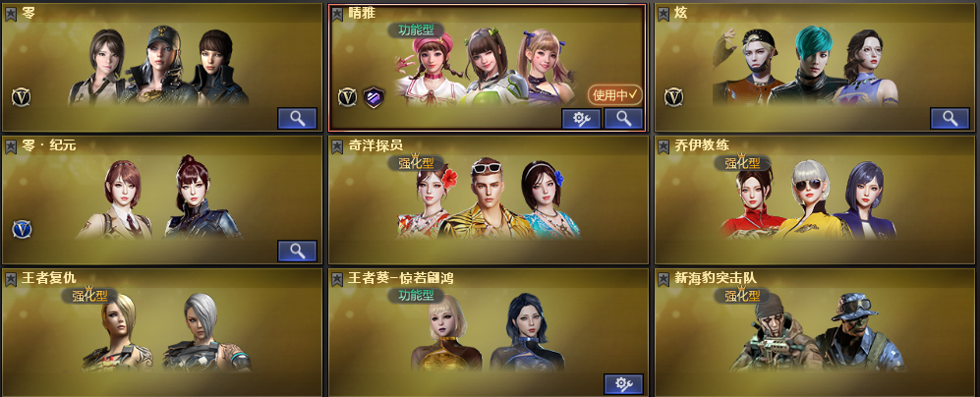The width and height of the screenshot is (980, 397).
Task: Click 强化型 tag on 乔伊教练 card
Action: [742, 163]
